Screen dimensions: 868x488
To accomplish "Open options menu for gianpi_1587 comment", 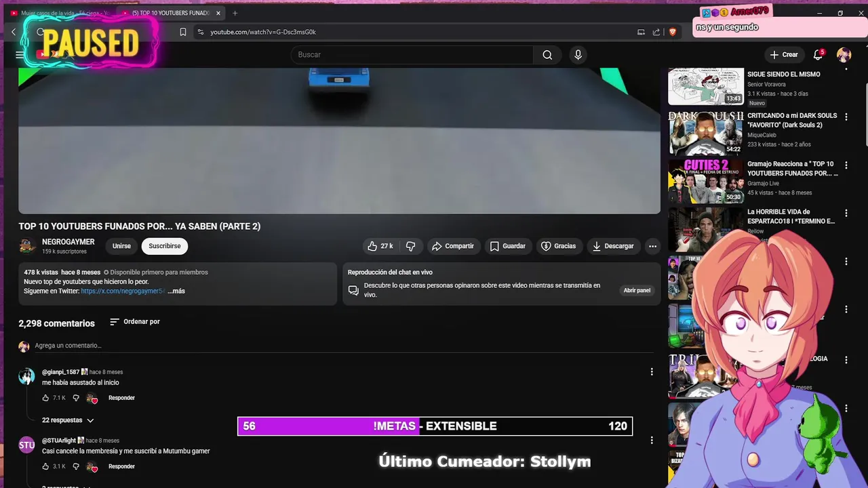I will (x=652, y=372).
